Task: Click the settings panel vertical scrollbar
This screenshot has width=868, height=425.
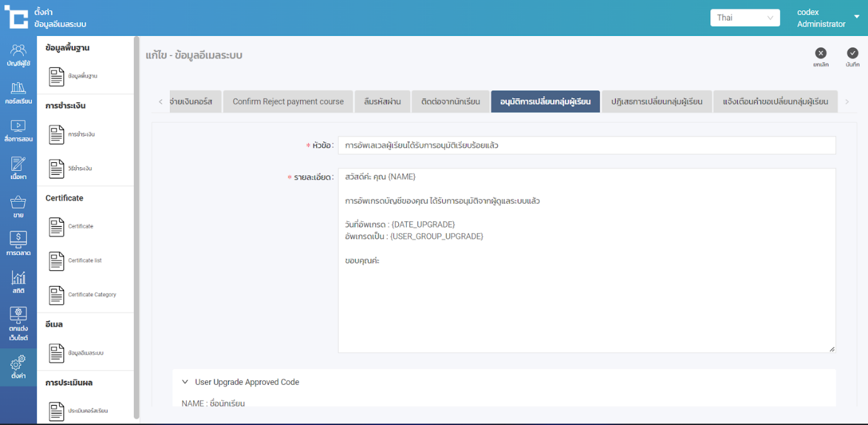Action: point(136,226)
